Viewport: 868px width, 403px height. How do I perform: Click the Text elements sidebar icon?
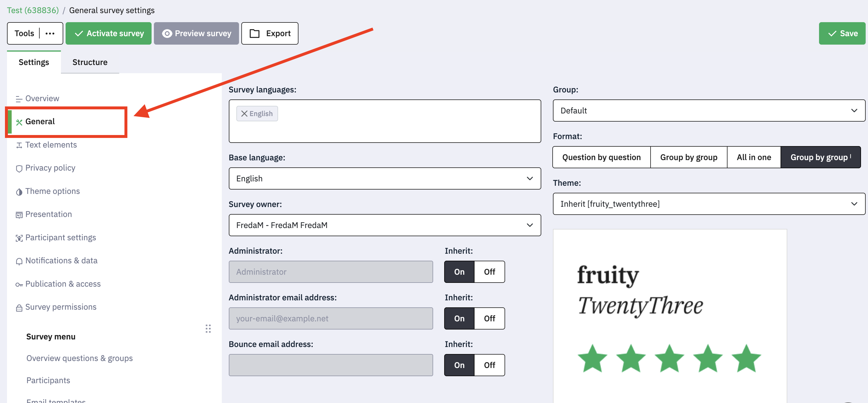coord(19,145)
